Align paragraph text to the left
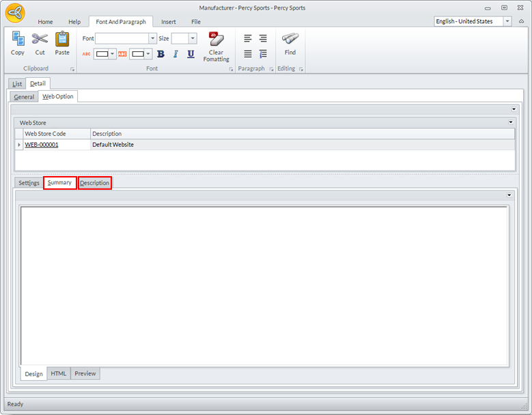This screenshot has width=532, height=415. pos(248,39)
